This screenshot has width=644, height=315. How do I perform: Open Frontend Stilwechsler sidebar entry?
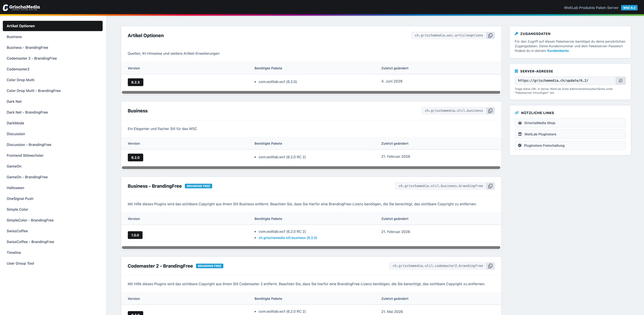[53, 155]
